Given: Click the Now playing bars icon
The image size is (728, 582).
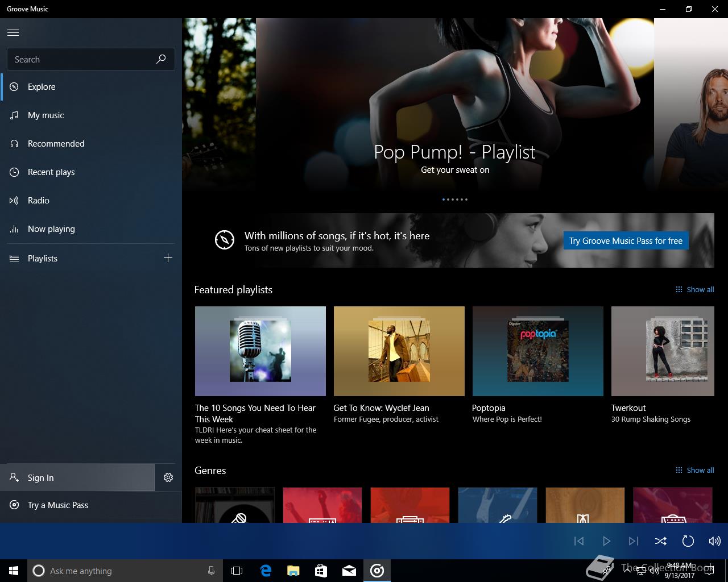Looking at the screenshot, I should coord(14,229).
